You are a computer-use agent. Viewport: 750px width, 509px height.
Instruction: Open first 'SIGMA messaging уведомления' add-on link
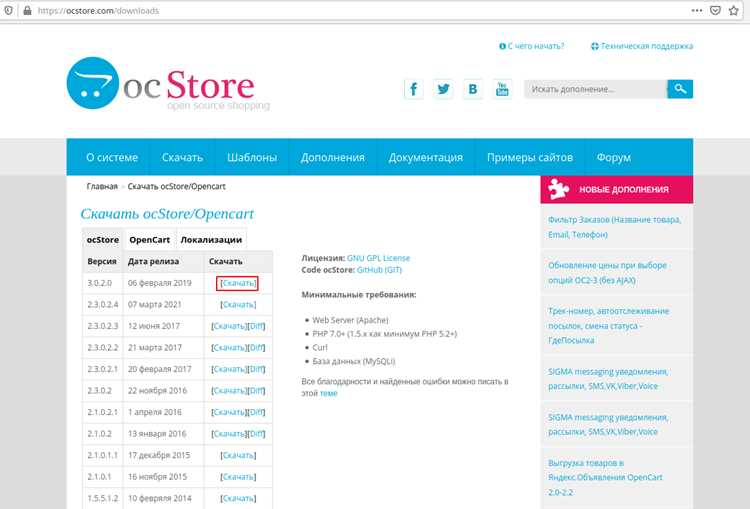tap(608, 379)
